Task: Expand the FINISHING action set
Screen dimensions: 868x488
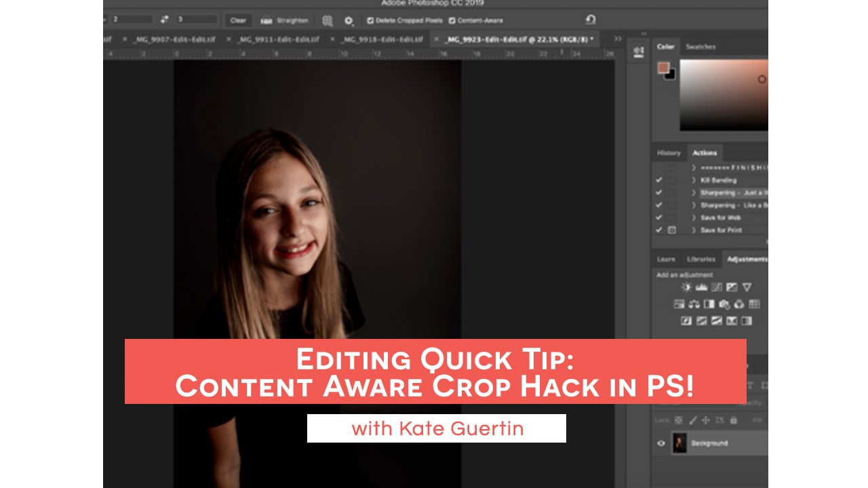Action: tap(694, 167)
